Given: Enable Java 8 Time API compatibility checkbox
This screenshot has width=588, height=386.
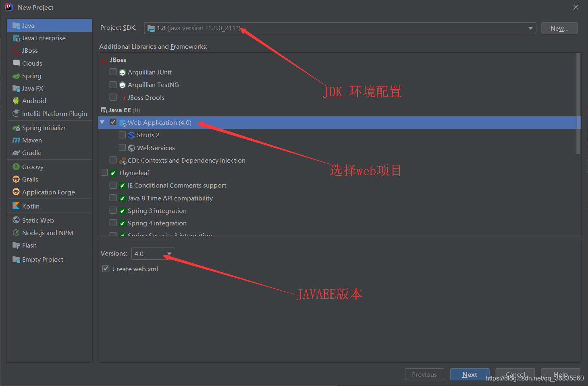Looking at the screenshot, I should 113,198.
